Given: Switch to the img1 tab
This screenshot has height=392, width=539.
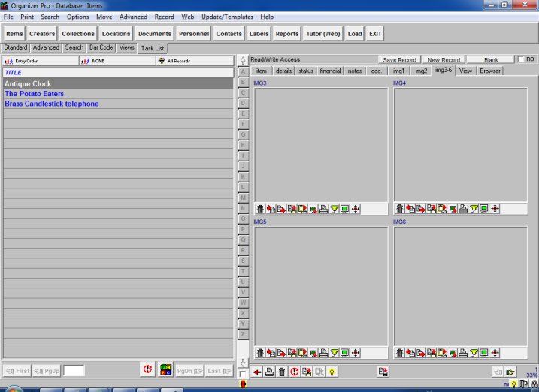Looking at the screenshot, I should pos(398,71).
